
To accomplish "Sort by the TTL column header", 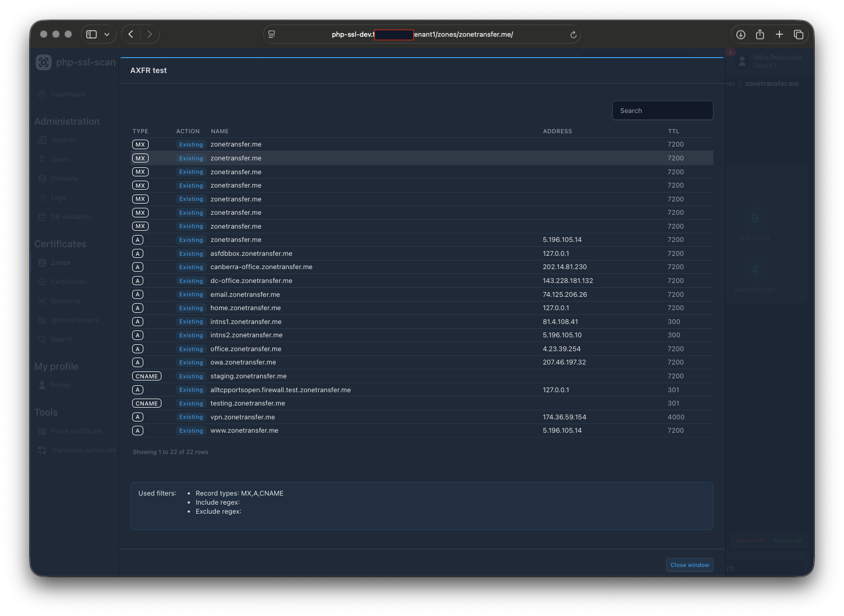I will [x=673, y=131].
